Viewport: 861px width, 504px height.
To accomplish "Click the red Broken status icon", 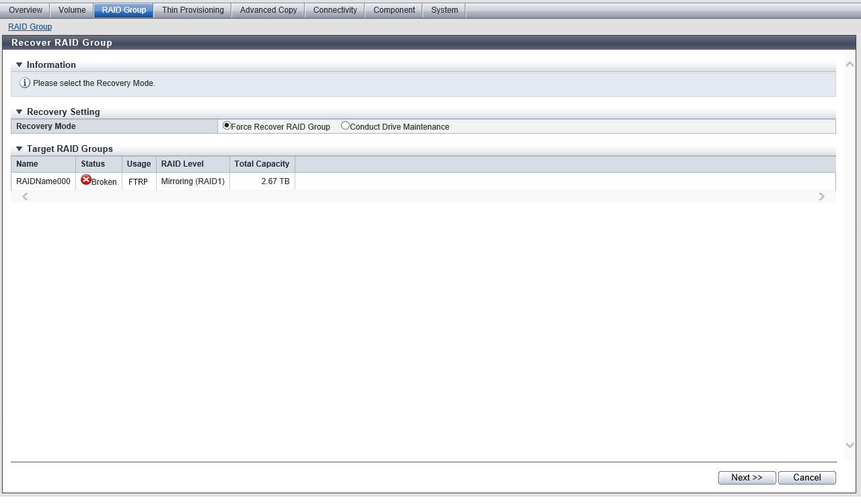I will (x=86, y=180).
